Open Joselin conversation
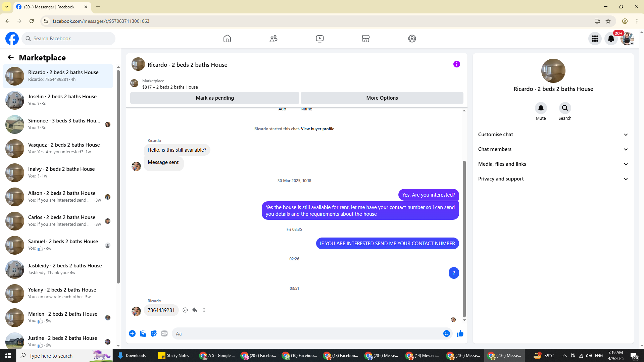The height and width of the screenshot is (362, 644). click(x=58, y=100)
